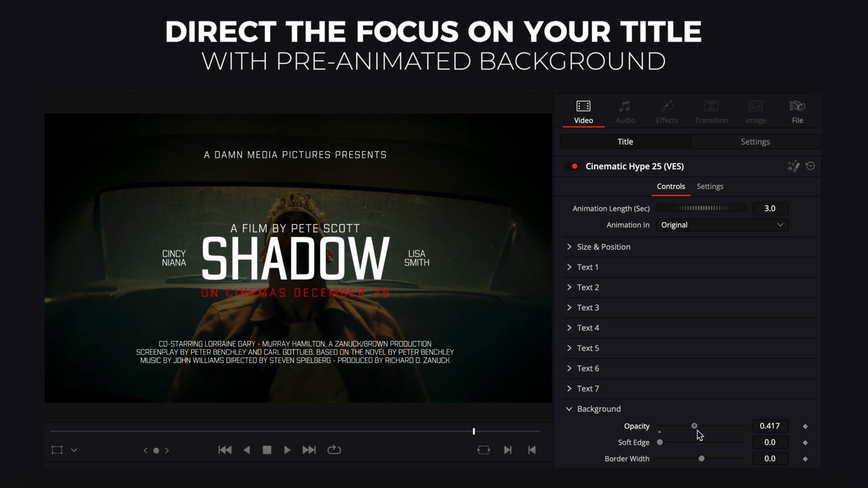
Task: Open the Audio inspector tab
Action: [625, 112]
